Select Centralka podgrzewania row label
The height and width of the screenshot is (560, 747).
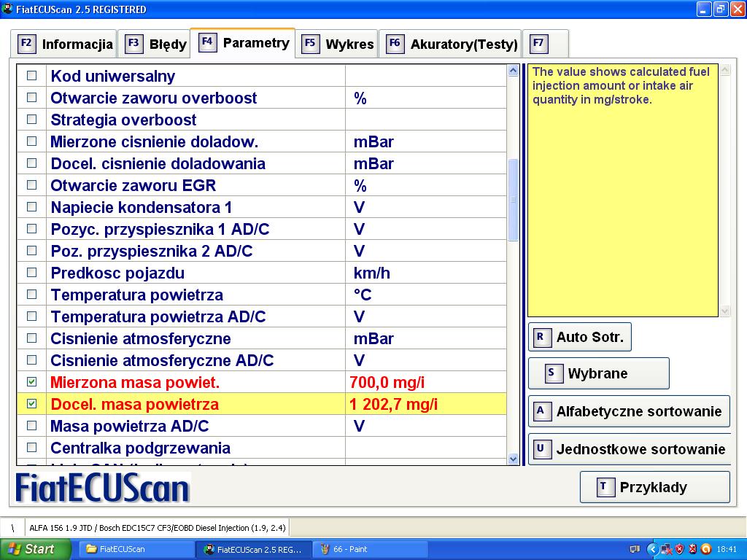[141, 448]
